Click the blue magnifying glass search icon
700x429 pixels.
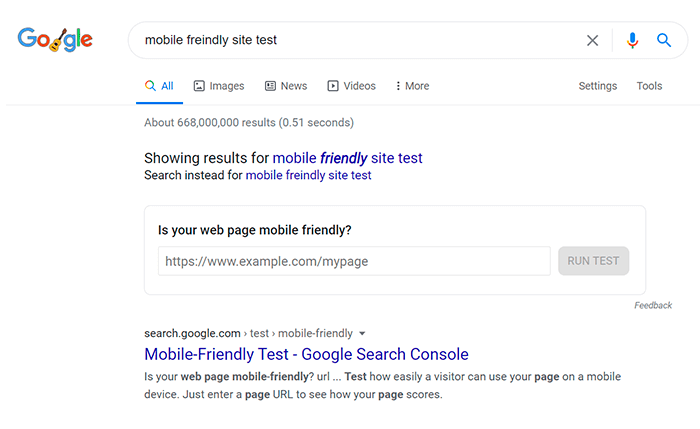664,40
